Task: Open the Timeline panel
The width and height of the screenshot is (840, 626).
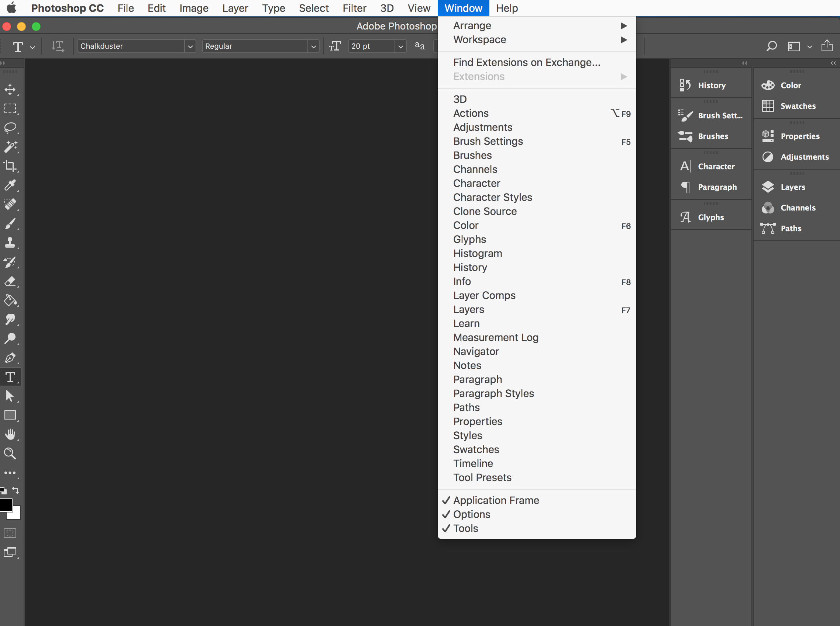Action: point(473,463)
